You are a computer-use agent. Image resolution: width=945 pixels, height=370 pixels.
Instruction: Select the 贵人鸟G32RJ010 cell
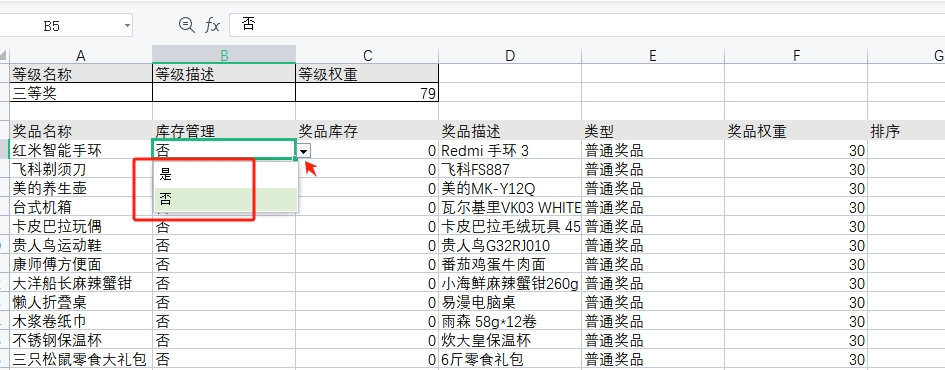coord(510,245)
